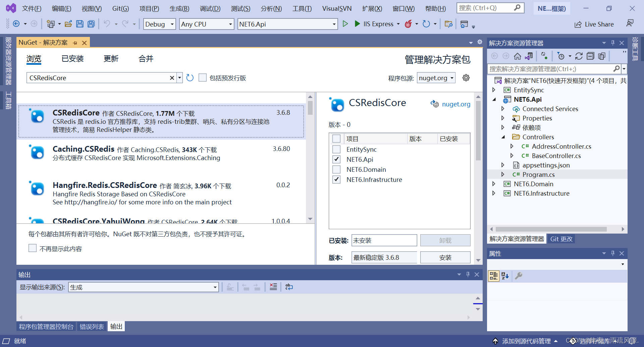Open the nuget.org package source dropdown
The image size is (644, 347).
[x=436, y=78]
